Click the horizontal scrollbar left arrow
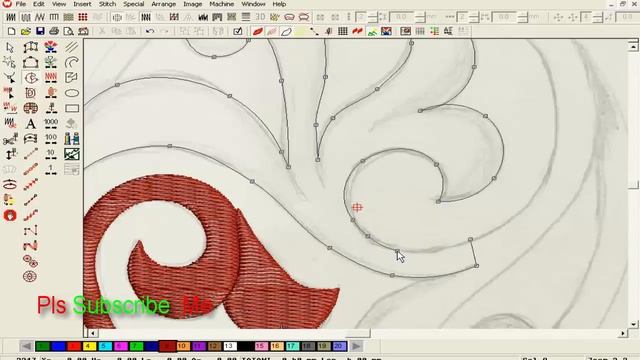Image resolution: width=640 pixels, height=360 pixels. click(x=93, y=333)
